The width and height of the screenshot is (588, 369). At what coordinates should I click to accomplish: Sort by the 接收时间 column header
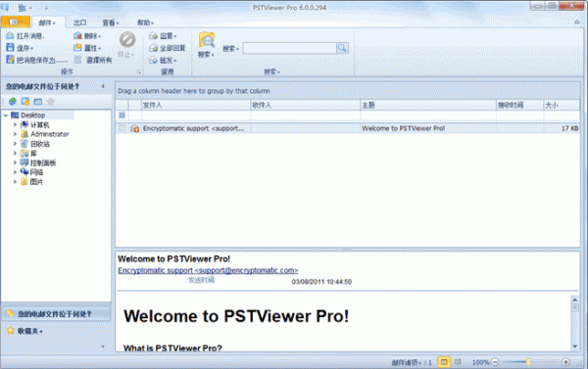coord(519,105)
